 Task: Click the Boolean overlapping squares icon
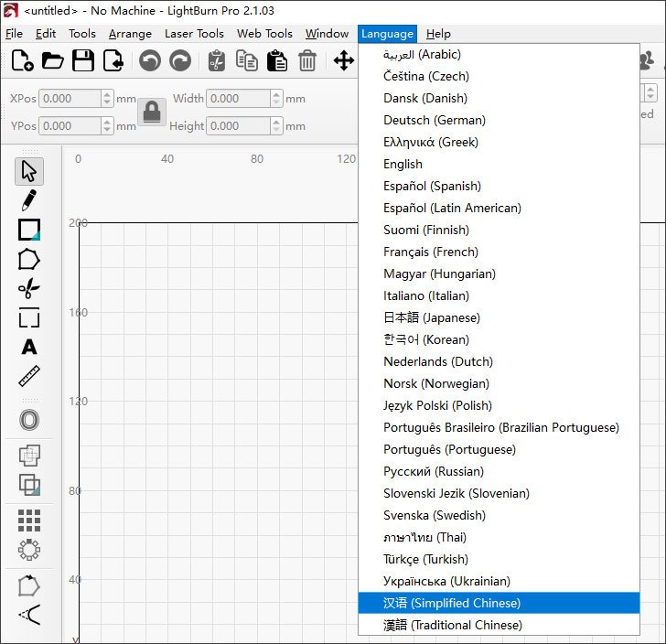tap(29, 485)
